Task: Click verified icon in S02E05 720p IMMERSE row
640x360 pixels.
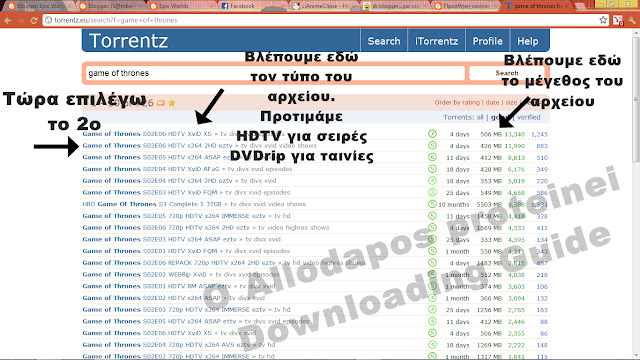Action: tap(432, 216)
